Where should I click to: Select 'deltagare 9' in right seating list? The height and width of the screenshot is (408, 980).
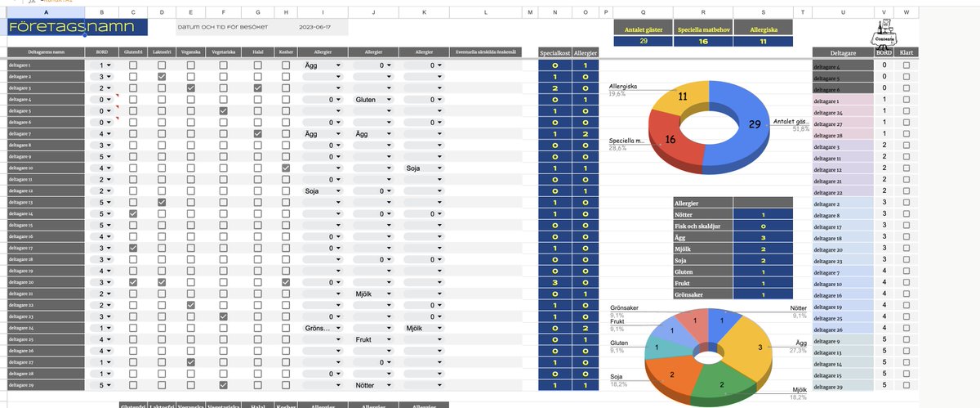pyautogui.click(x=842, y=339)
